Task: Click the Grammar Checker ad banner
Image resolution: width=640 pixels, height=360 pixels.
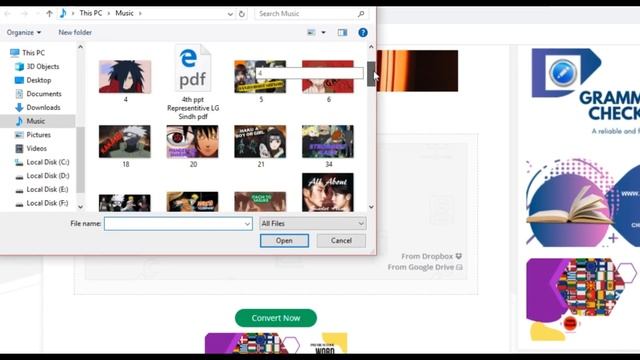Action: pos(585,92)
